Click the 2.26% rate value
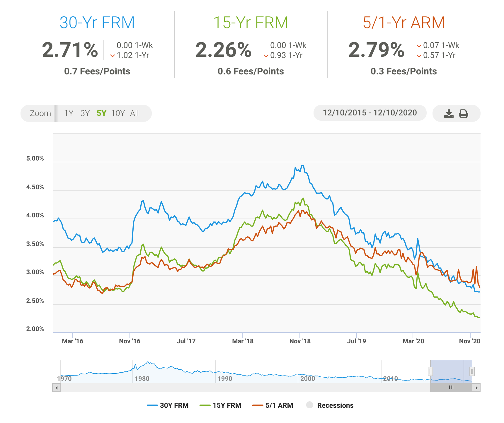 pos(223,50)
